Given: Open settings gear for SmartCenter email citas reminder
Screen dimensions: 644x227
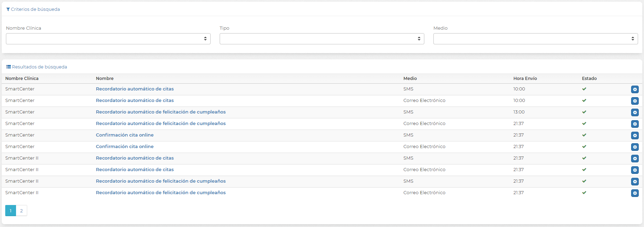Looking at the screenshot, I should point(635,101).
